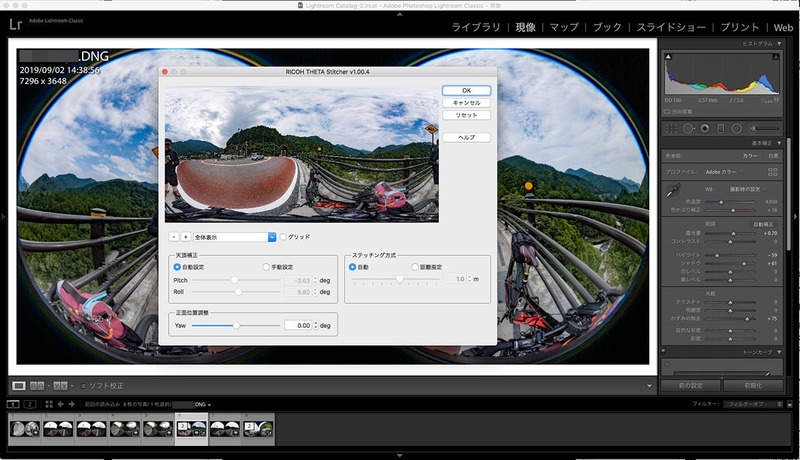800x460 pixels.
Task: Select the red eye correction tool
Action: pyautogui.click(x=705, y=129)
